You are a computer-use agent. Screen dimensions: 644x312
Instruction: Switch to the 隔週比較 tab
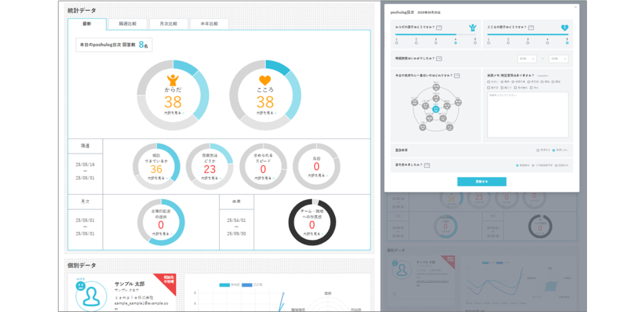pos(128,24)
